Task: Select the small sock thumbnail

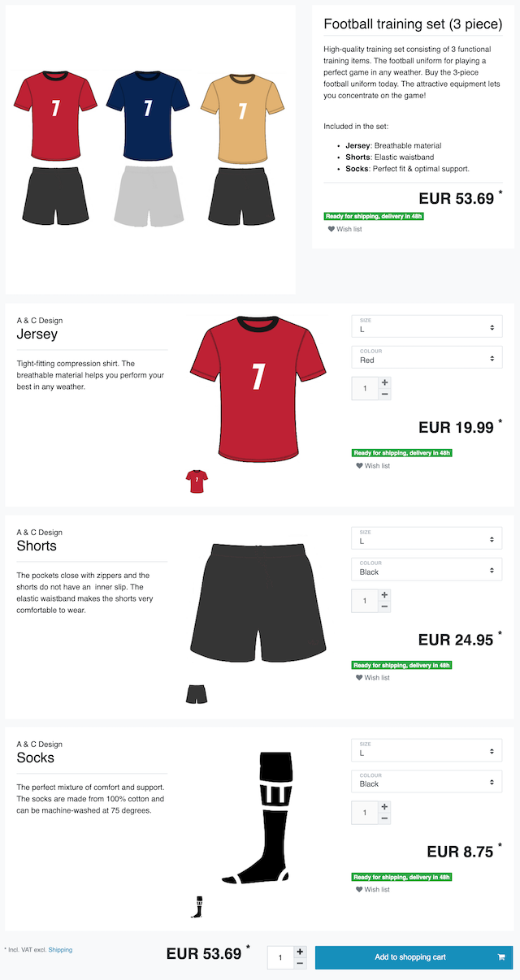Action: point(197,906)
